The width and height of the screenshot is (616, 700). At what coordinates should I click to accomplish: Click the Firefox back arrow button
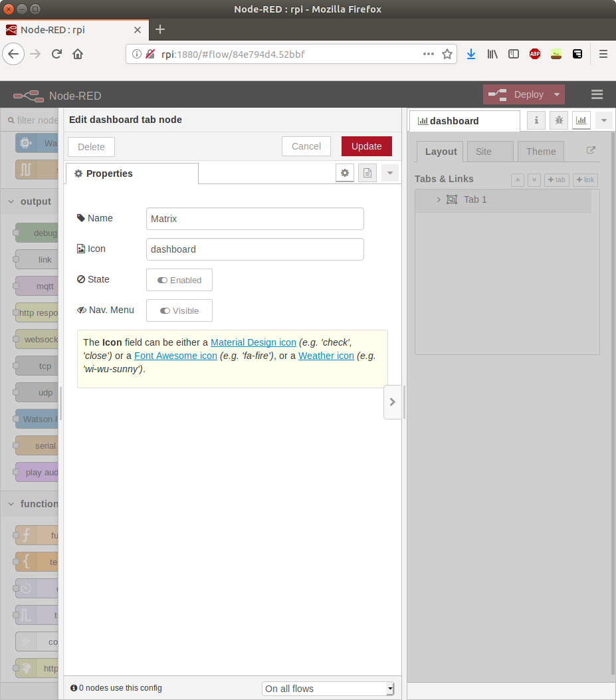[13, 55]
